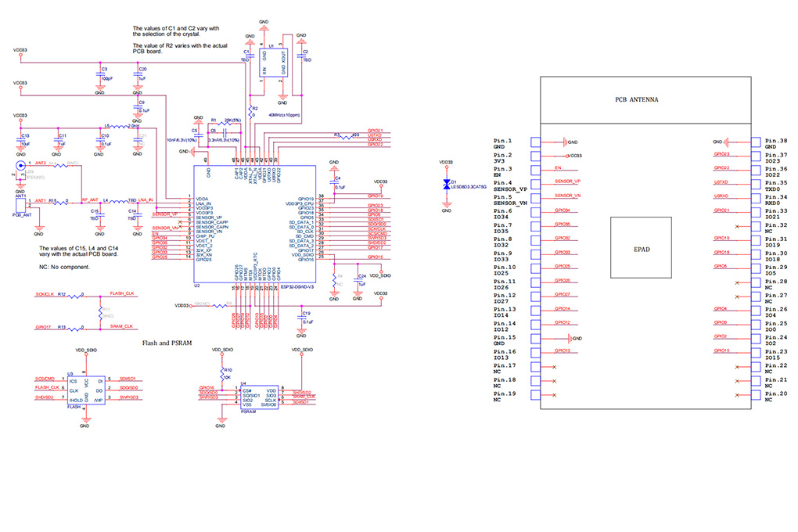Click the D1 ESD protection diode symbol
Viewport: 798px width, 532px height.
tap(446, 185)
